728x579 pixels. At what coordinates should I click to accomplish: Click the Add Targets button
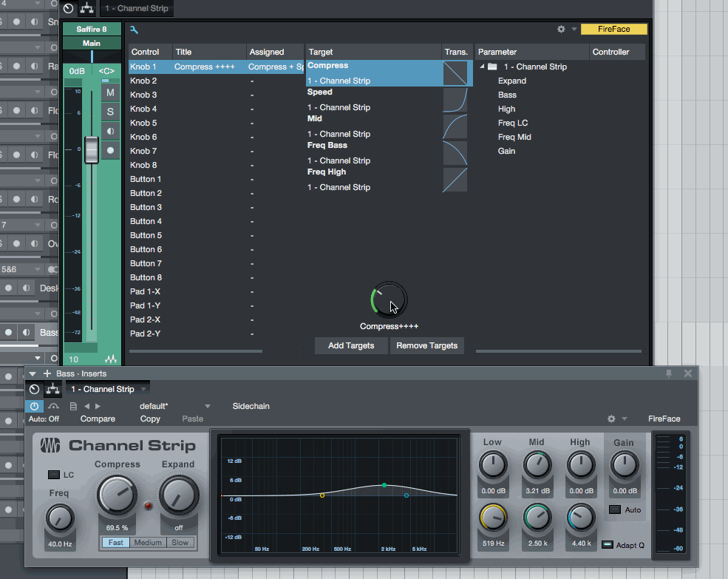[351, 345]
